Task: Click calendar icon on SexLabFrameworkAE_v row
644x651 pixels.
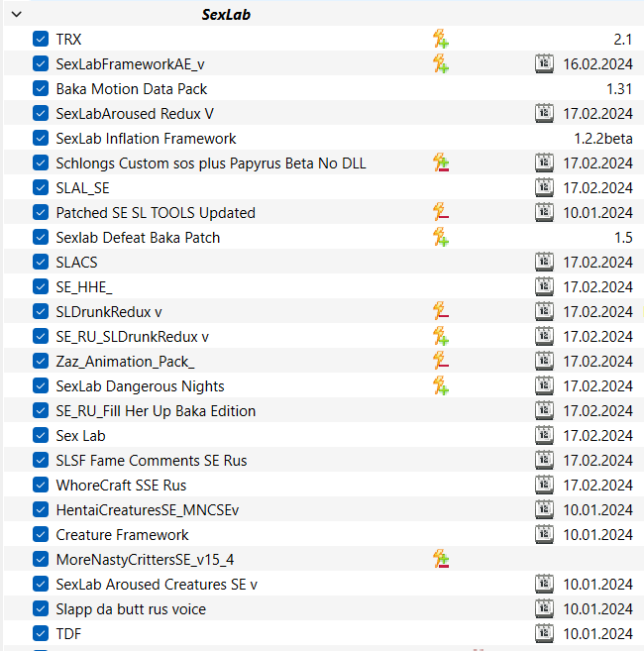Action: click(x=544, y=64)
